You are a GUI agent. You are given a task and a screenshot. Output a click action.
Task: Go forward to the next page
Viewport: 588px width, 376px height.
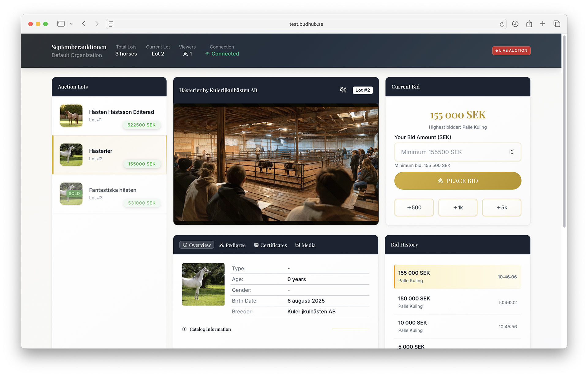(x=97, y=24)
